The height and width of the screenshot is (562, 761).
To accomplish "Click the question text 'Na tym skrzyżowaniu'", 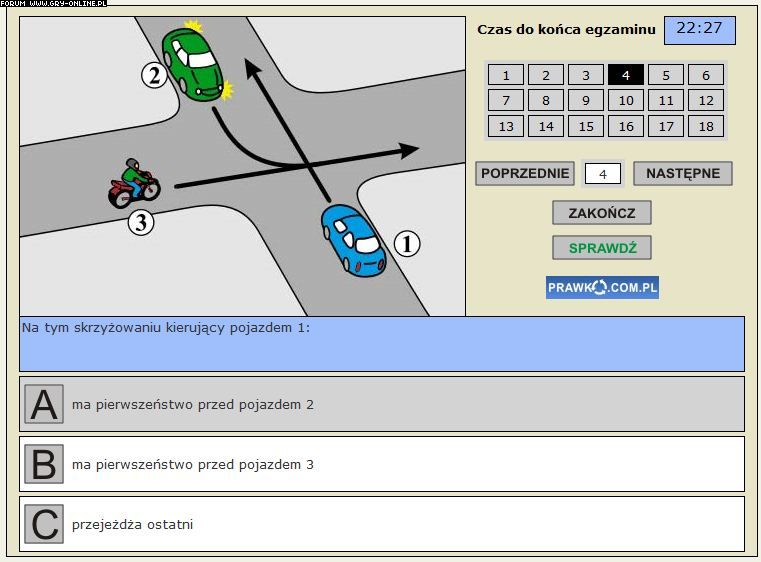I will (93, 328).
